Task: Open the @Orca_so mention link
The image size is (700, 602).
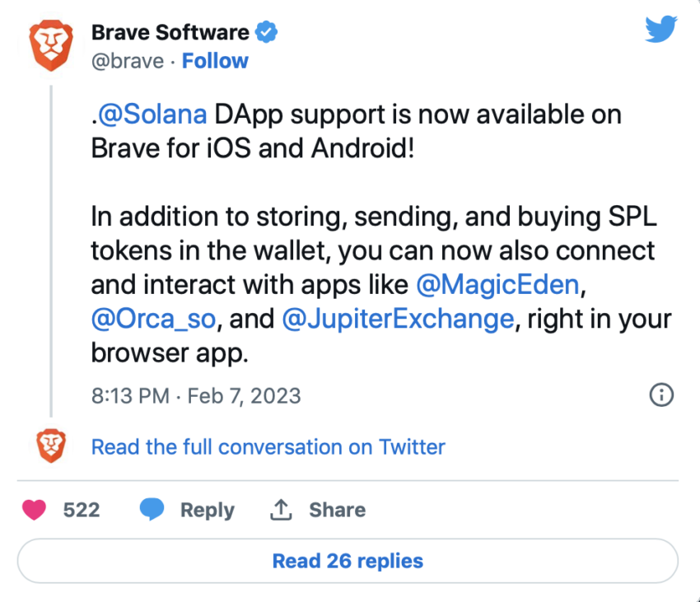Action: [153, 319]
